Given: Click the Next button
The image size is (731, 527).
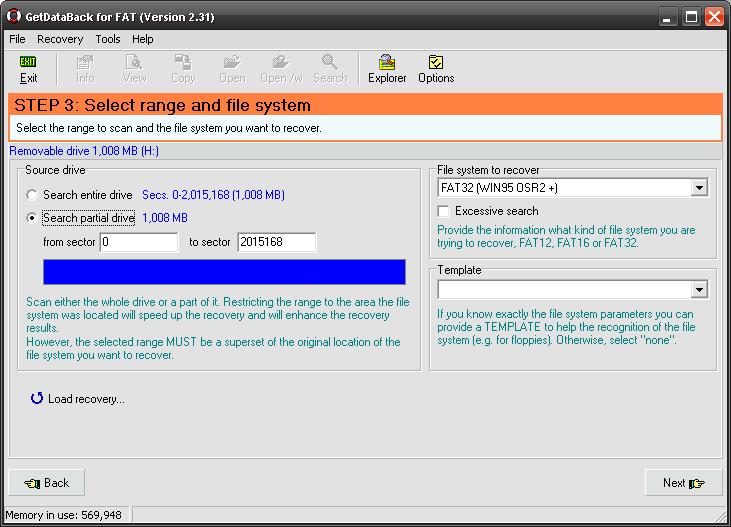Looking at the screenshot, I should [683, 483].
